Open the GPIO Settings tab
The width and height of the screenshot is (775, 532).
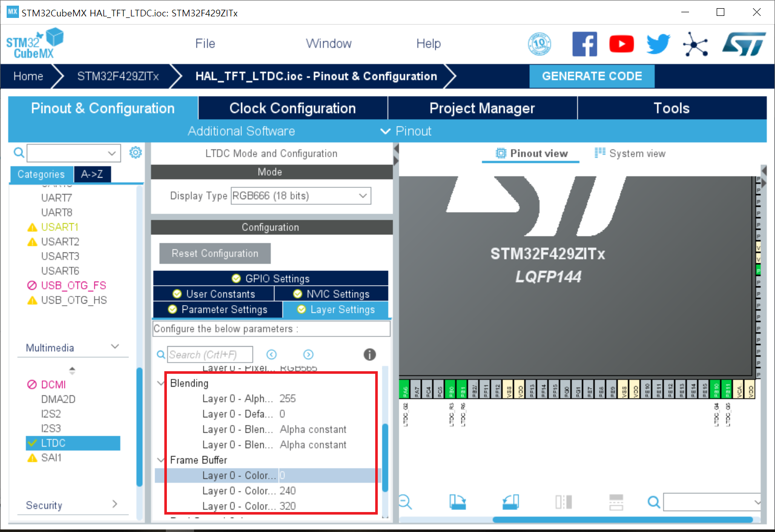271,278
